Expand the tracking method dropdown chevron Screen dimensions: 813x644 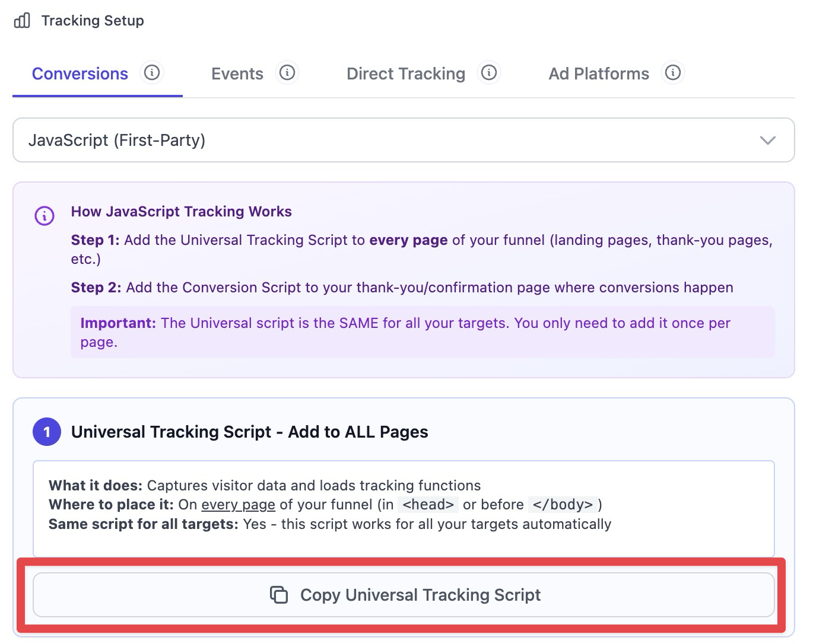[768, 141]
